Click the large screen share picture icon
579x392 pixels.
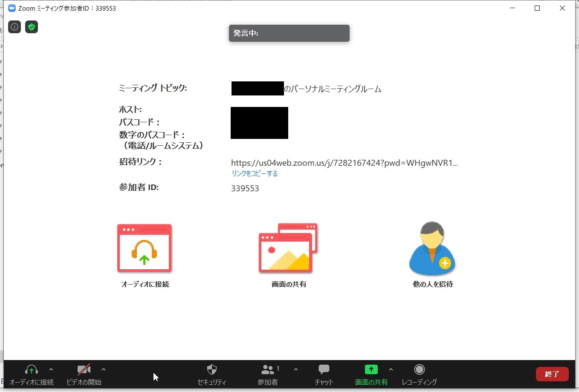(288, 248)
